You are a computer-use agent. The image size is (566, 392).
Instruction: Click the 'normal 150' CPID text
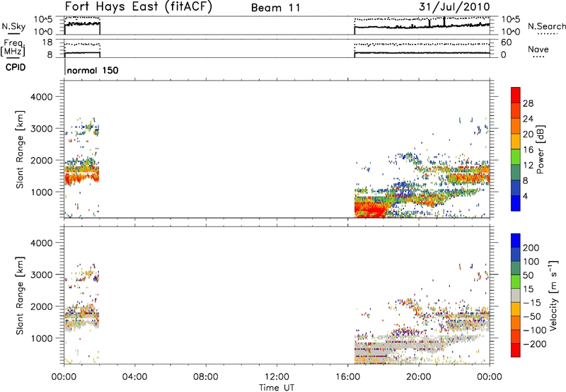click(x=93, y=70)
